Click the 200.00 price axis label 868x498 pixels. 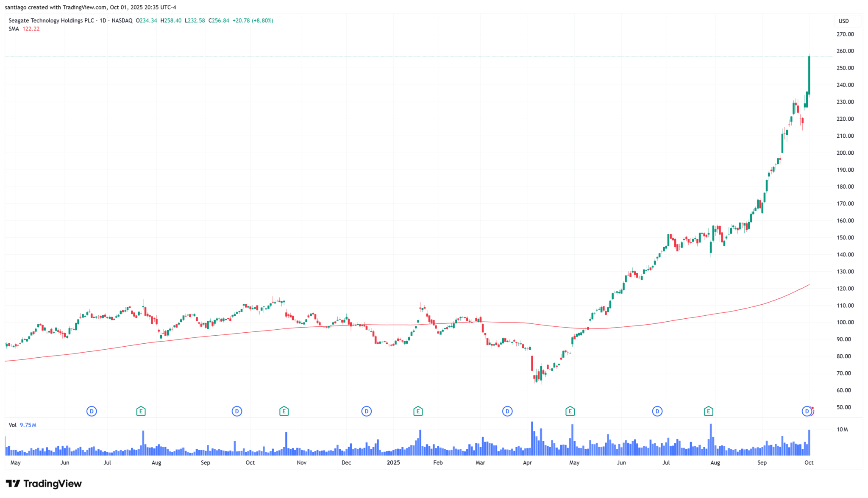click(x=845, y=153)
